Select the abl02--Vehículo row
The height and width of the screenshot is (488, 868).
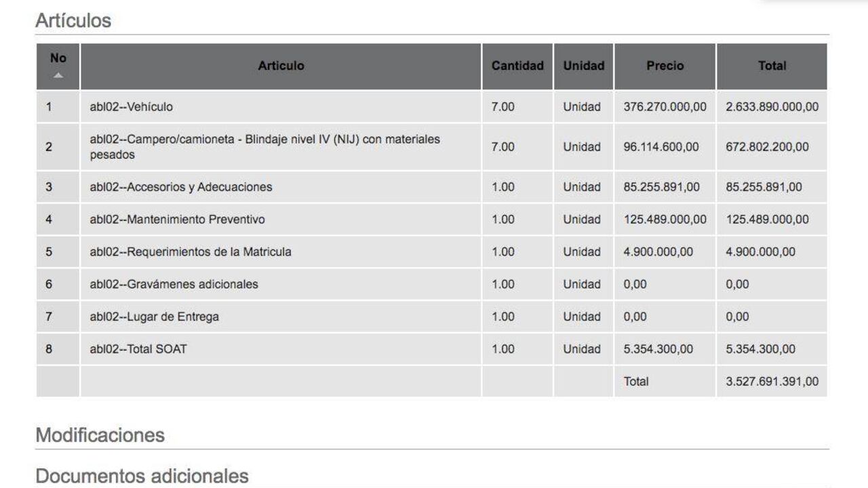coord(431,106)
